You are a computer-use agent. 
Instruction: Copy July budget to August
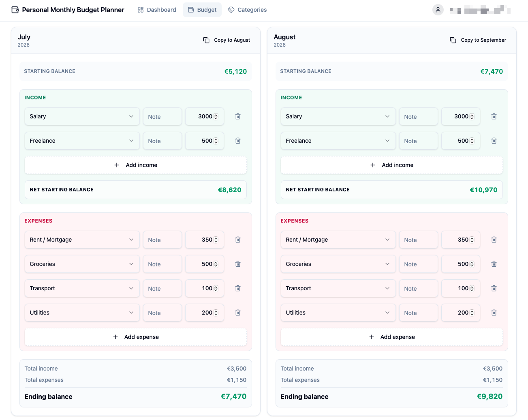click(227, 40)
